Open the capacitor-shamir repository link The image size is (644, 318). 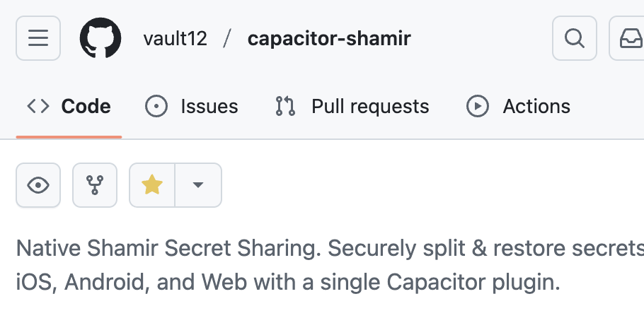pyautogui.click(x=328, y=38)
